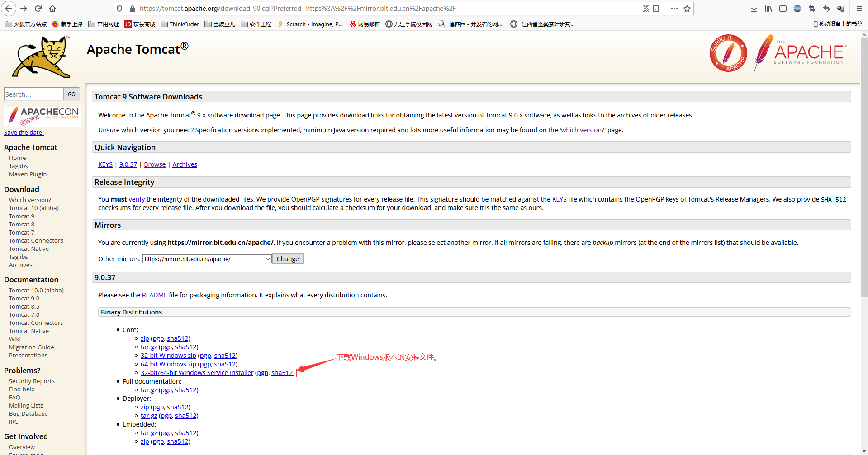The width and height of the screenshot is (868, 455).
Task: Open the Other mirrors dropdown
Action: (207, 259)
